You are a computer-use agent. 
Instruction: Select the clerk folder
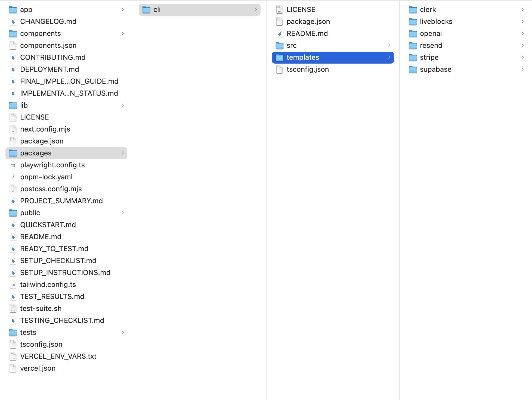[428, 9]
